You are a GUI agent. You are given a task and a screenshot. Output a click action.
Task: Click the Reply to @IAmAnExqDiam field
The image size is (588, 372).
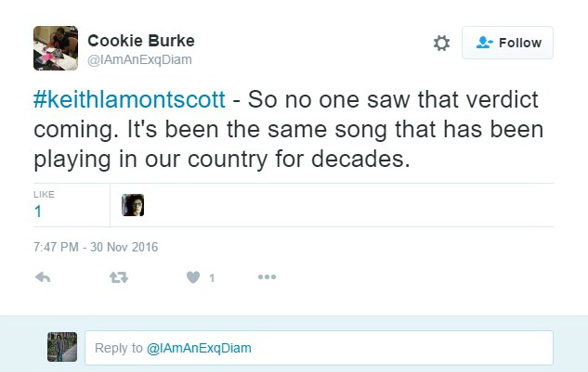click(319, 348)
